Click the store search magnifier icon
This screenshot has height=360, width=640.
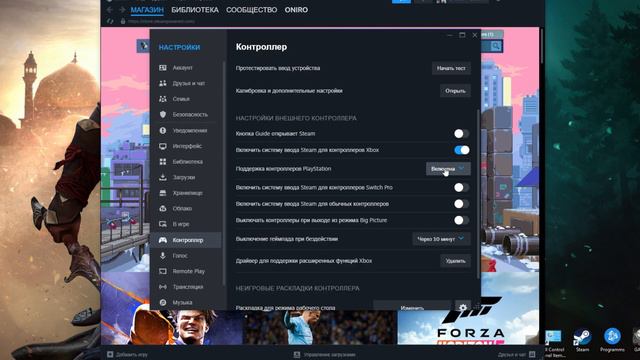tap(496, 46)
